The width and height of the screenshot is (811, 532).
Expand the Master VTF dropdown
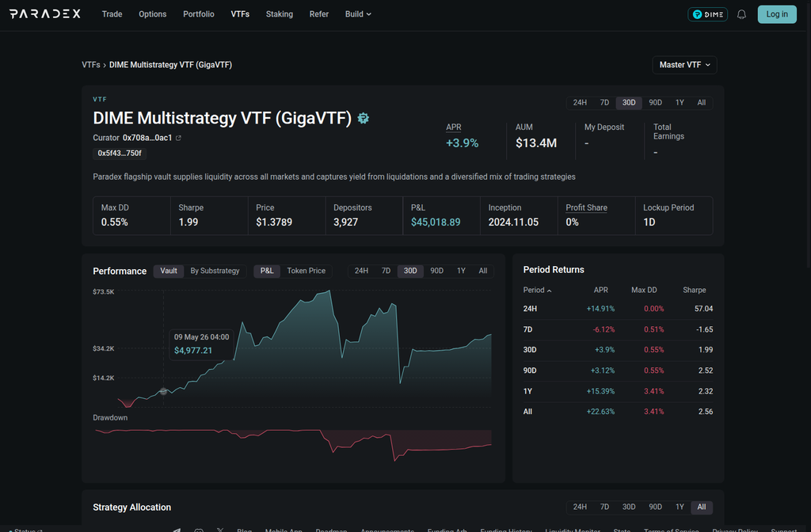[x=684, y=65]
